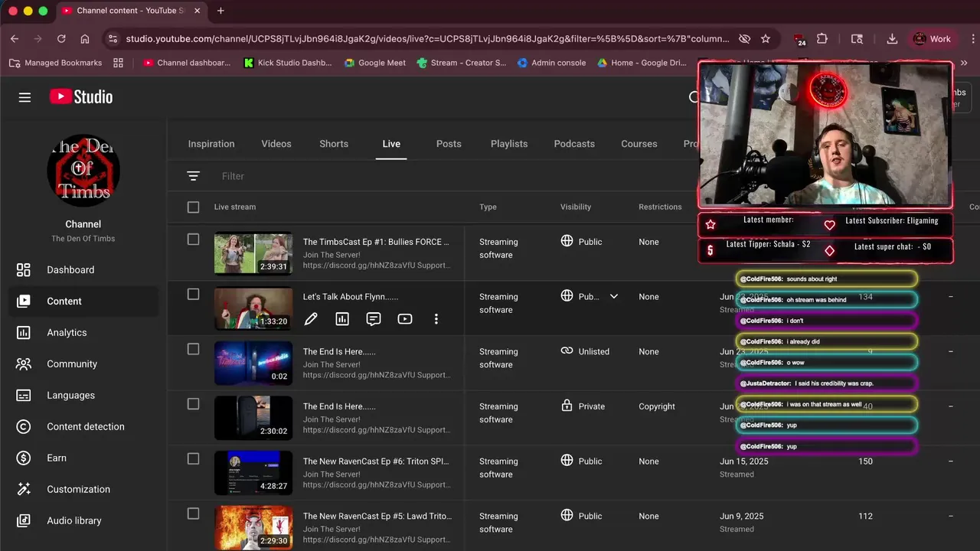Switch to the Playlists tab

point(509,144)
